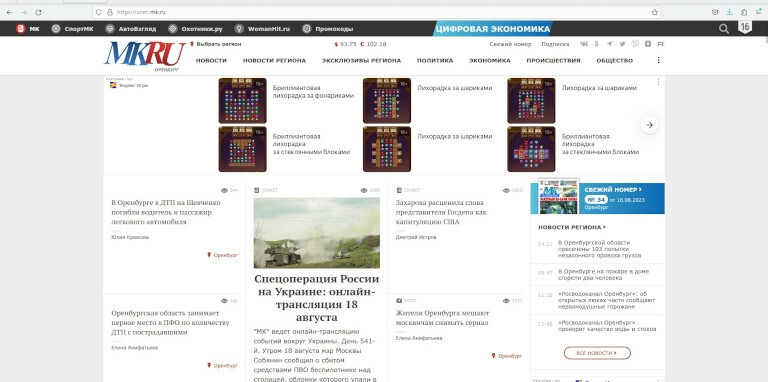Click the Все новости button
768x382 pixels.
tap(597, 353)
